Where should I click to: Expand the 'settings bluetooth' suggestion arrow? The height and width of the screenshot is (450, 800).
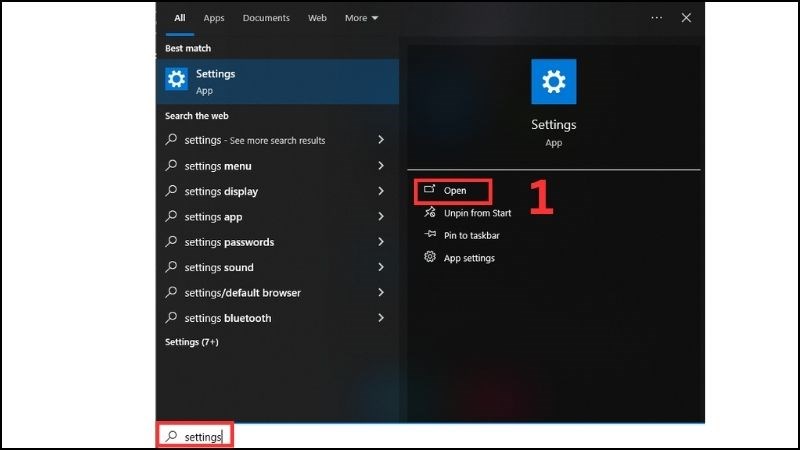[381, 318]
